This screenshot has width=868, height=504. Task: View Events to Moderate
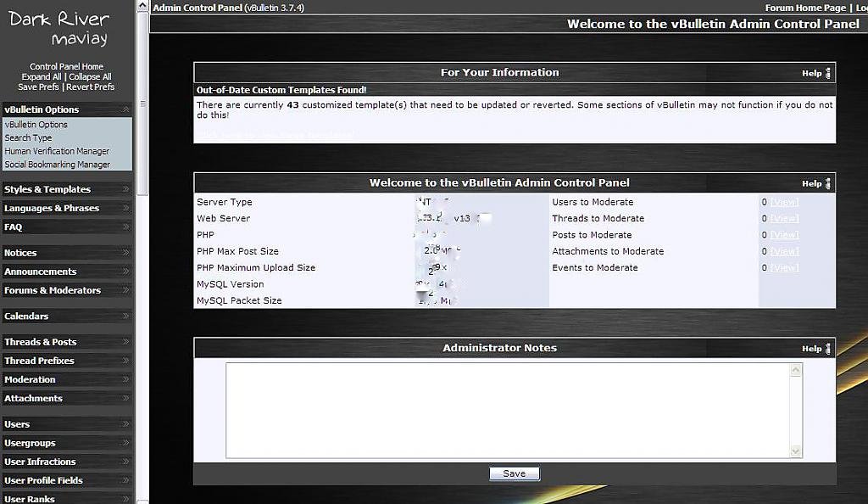[784, 268]
